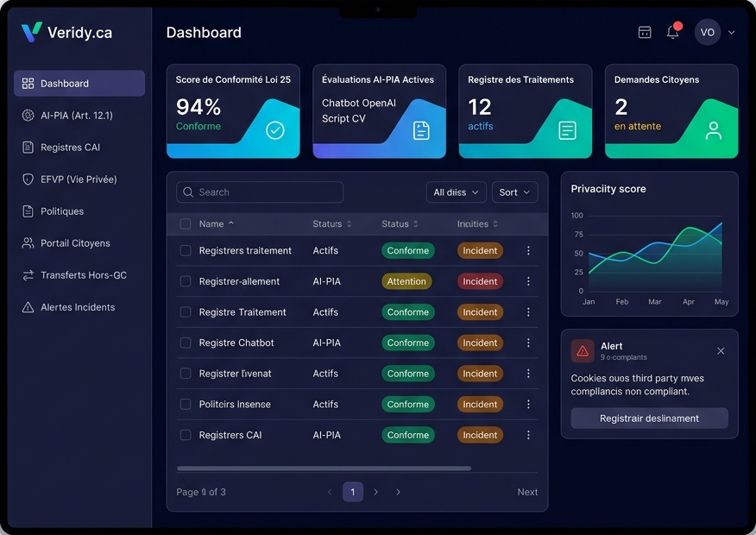
Task: Click the person icon on Demandes Citoyens card
Action: click(x=714, y=130)
